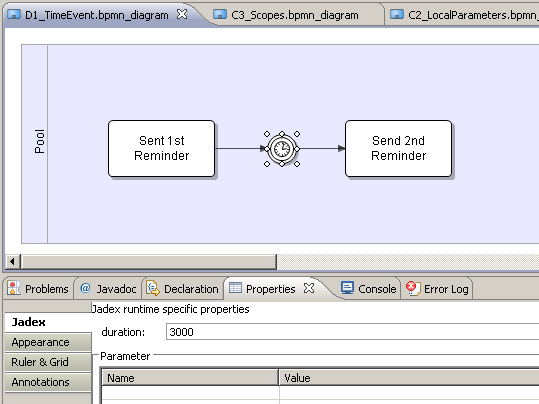Click the horizontal scrollbar thumb

click(x=149, y=262)
